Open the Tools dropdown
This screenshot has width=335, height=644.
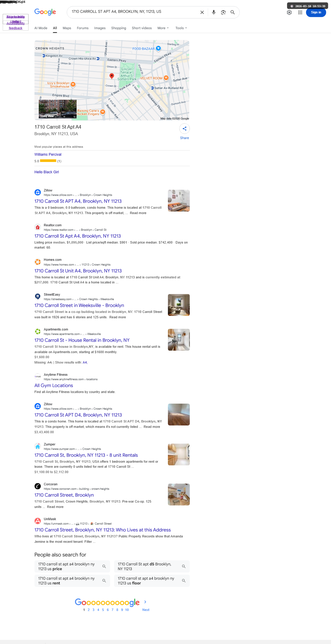(x=181, y=28)
